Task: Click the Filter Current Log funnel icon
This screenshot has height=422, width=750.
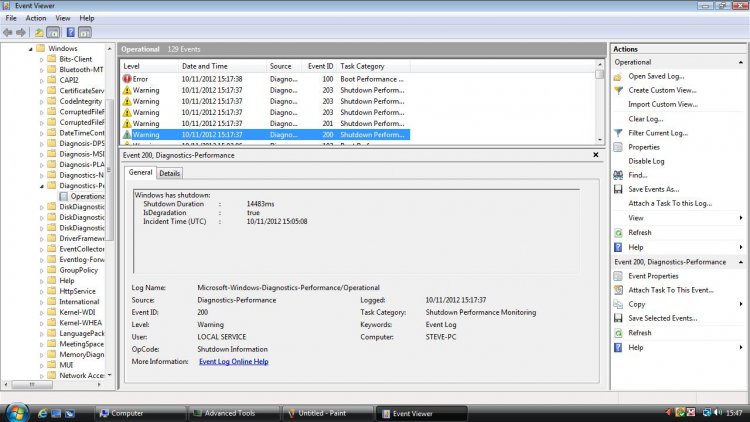Action: point(618,133)
